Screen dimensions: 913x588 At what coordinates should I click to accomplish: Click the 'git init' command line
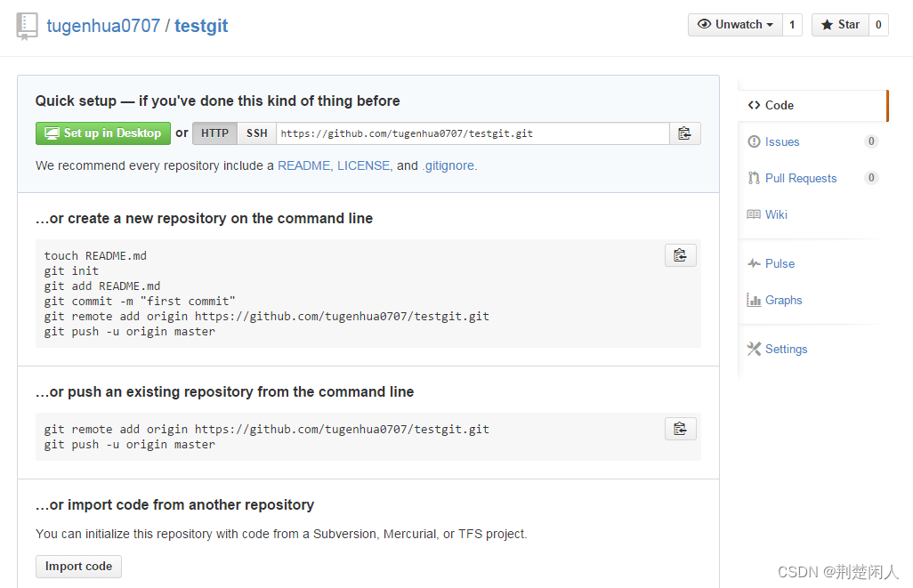71,270
